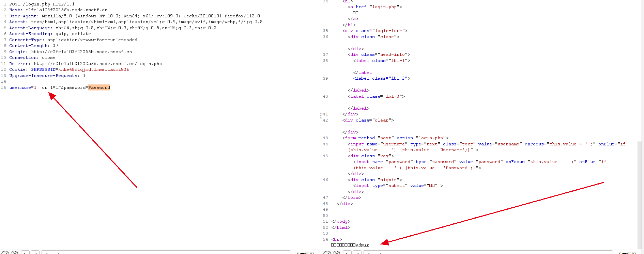Click the POST /login.php HTTP/1.1 request line

[x=42, y=4]
